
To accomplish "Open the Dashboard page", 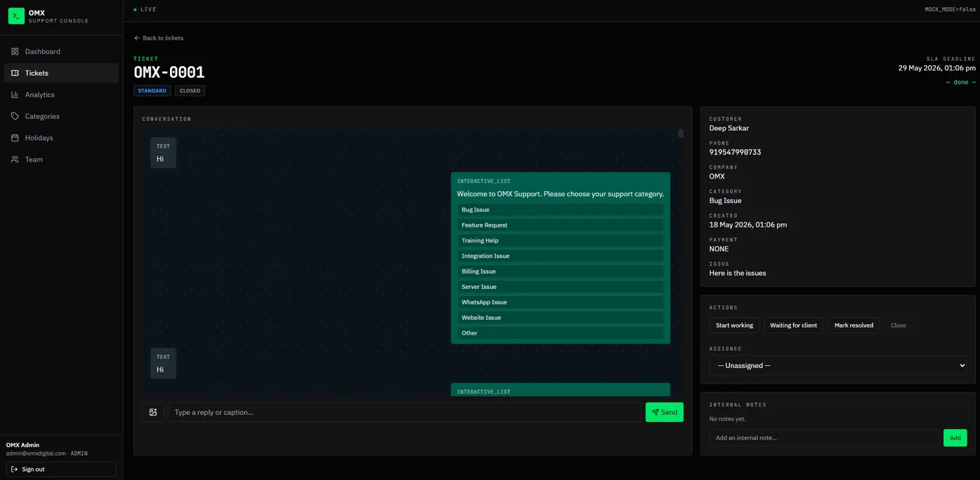I will (x=61, y=52).
